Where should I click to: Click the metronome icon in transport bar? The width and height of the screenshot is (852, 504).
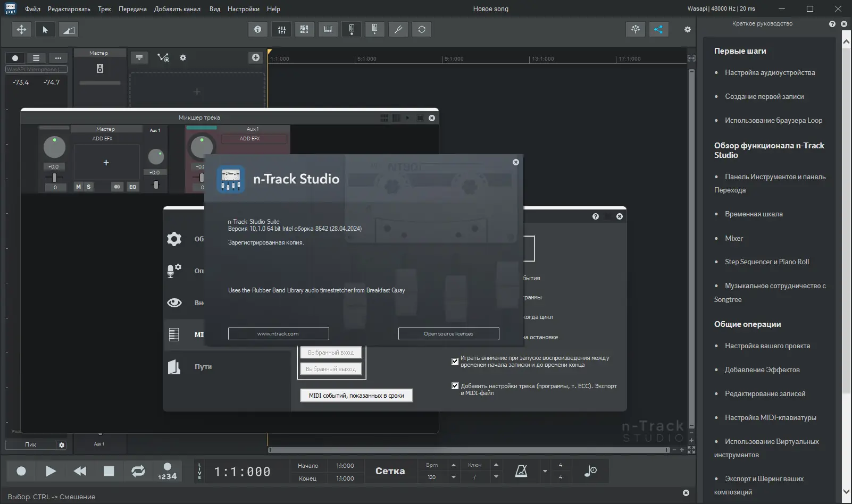tap(521, 471)
